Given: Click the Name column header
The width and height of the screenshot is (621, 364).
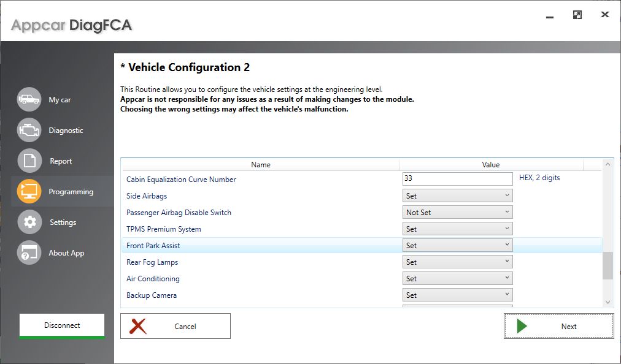Looking at the screenshot, I should pyautogui.click(x=260, y=165).
